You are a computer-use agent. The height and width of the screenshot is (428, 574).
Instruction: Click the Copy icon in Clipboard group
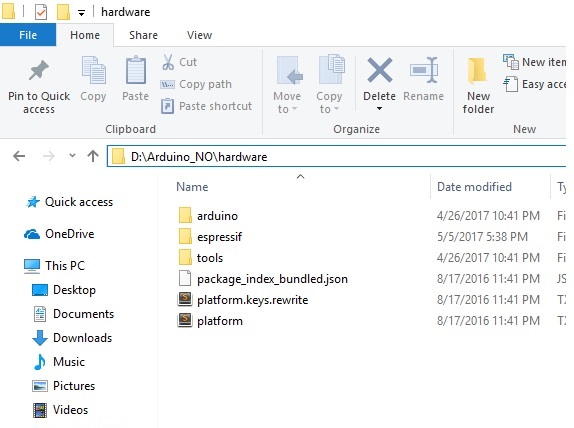(93, 70)
